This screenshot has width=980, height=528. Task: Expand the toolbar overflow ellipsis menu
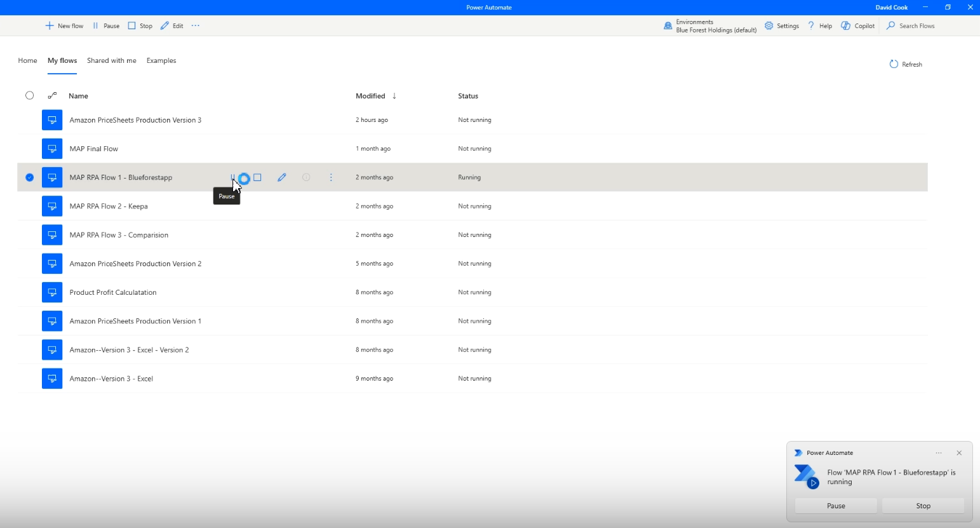pyautogui.click(x=196, y=26)
